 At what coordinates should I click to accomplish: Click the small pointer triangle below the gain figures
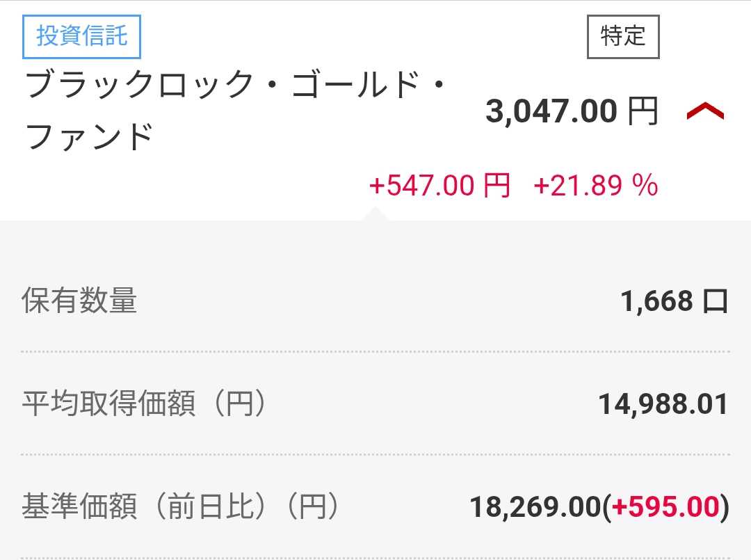coord(375,214)
